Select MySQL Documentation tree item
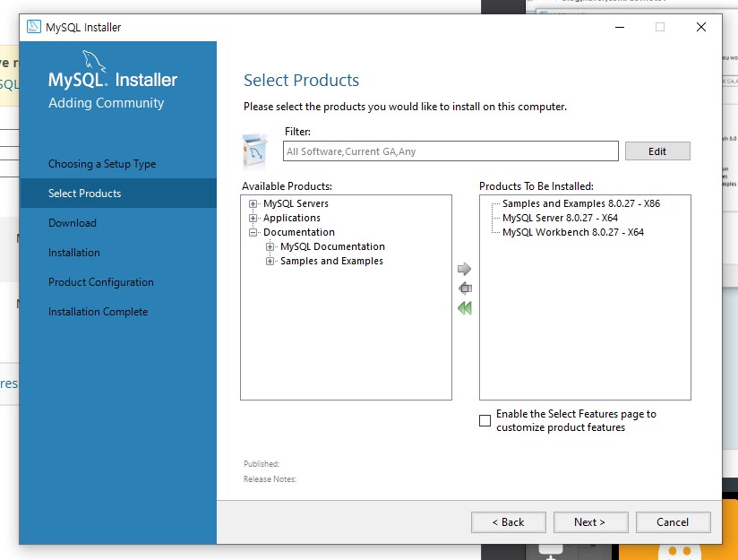 point(332,246)
